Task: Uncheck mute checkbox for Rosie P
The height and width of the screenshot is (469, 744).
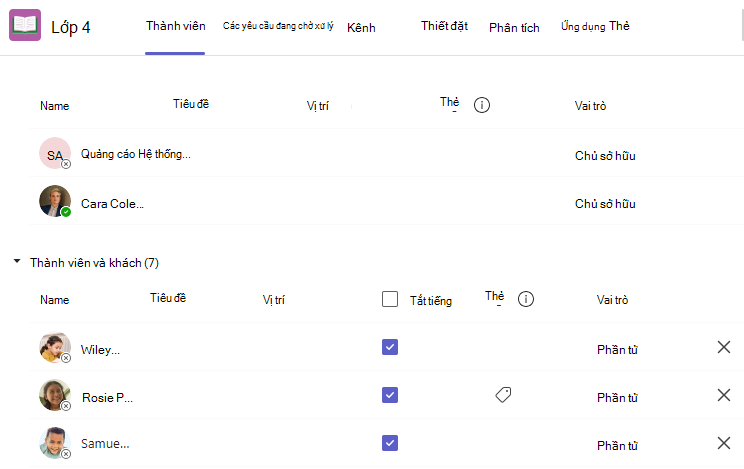Action: (x=390, y=395)
